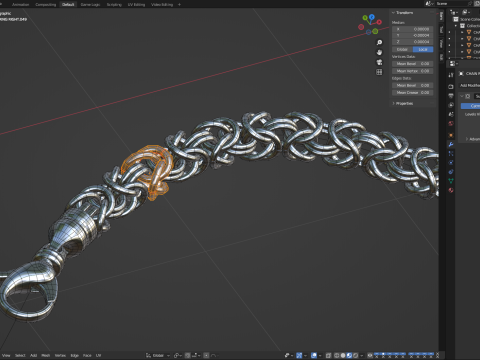Click the Median X value field
The height and width of the screenshot is (360, 480).
tap(413, 29)
